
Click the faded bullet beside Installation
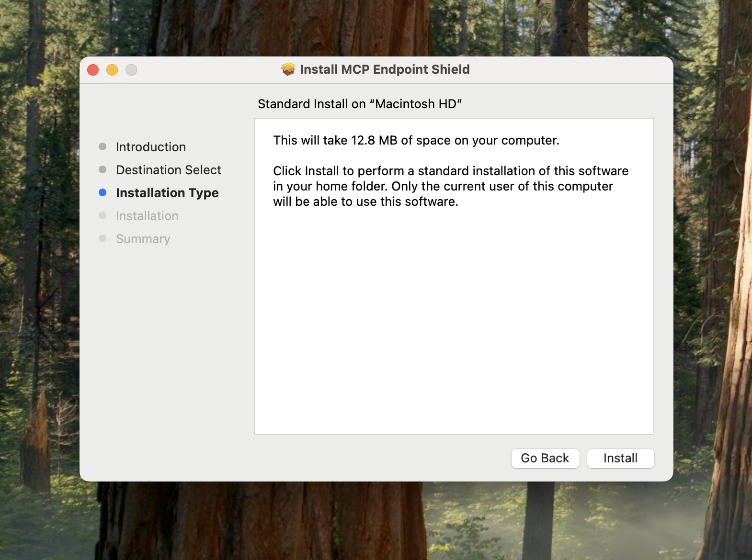tap(103, 215)
